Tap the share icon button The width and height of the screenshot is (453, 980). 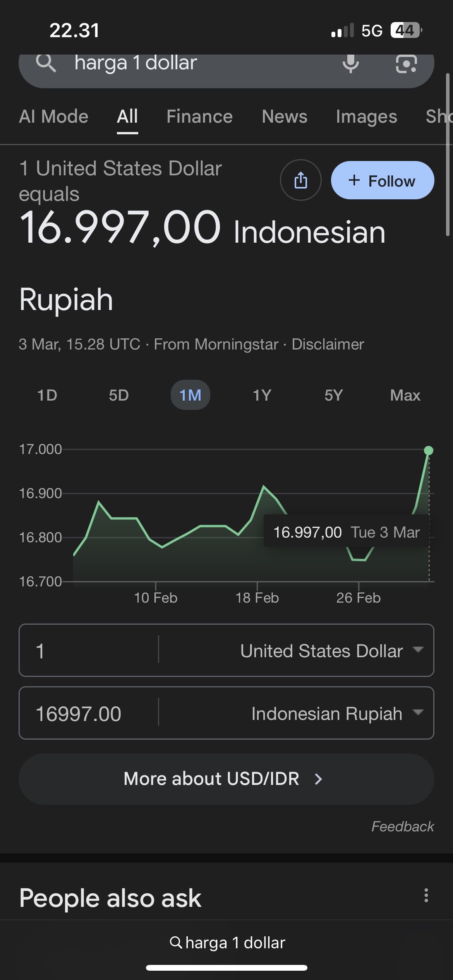tap(300, 180)
